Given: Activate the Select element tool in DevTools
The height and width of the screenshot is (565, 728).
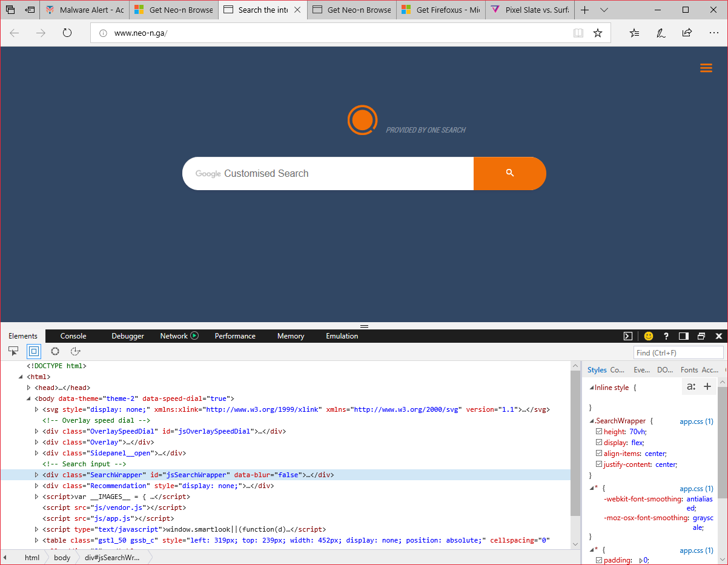Looking at the screenshot, I should click(x=13, y=351).
